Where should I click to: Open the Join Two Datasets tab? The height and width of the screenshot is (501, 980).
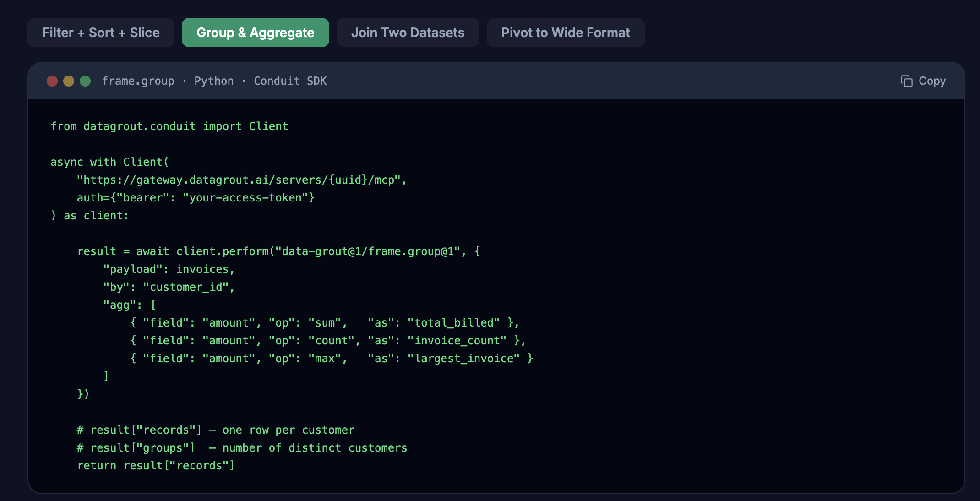pyautogui.click(x=408, y=33)
